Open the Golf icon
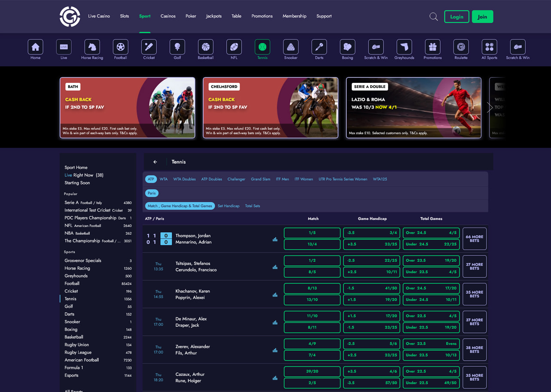This screenshot has height=392, width=551. pyautogui.click(x=177, y=47)
